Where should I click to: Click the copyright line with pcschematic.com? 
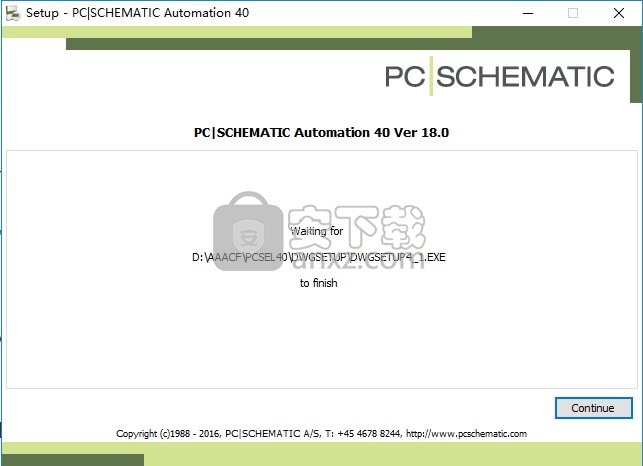(321, 434)
